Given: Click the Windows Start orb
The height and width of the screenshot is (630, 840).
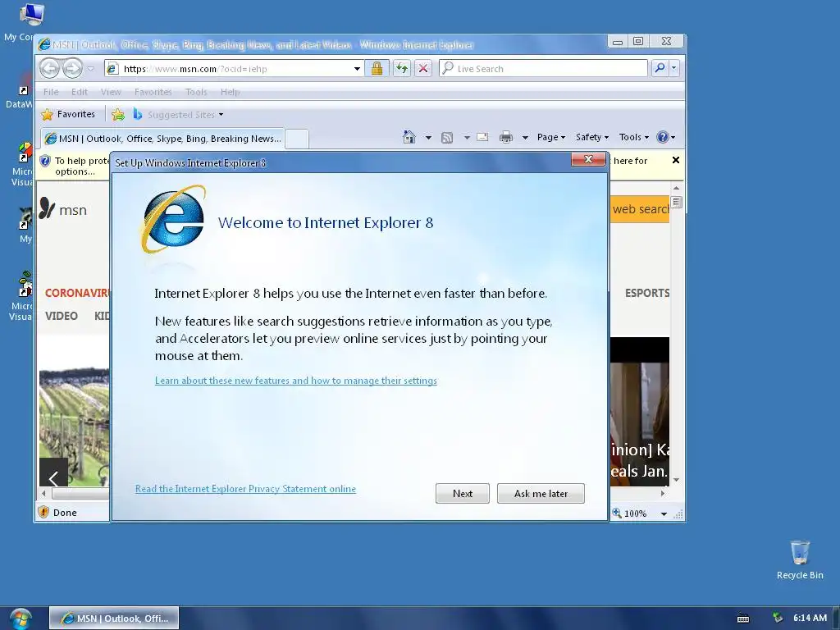Looking at the screenshot, I should coord(21,619).
